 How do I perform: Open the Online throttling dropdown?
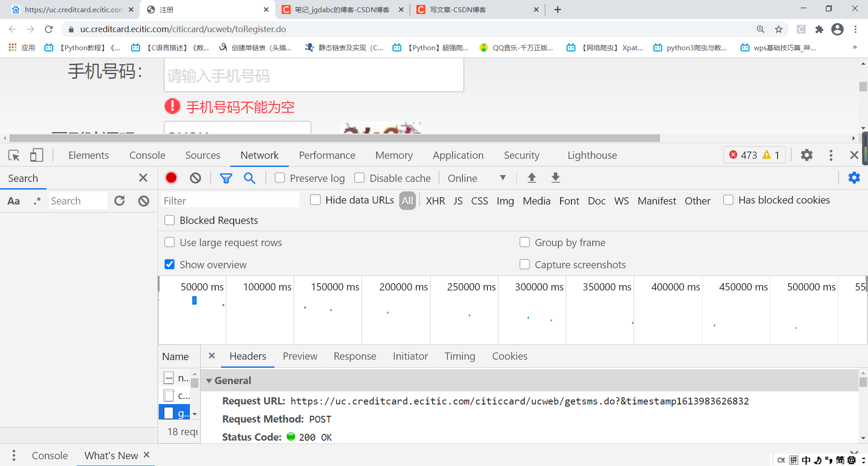coord(476,178)
